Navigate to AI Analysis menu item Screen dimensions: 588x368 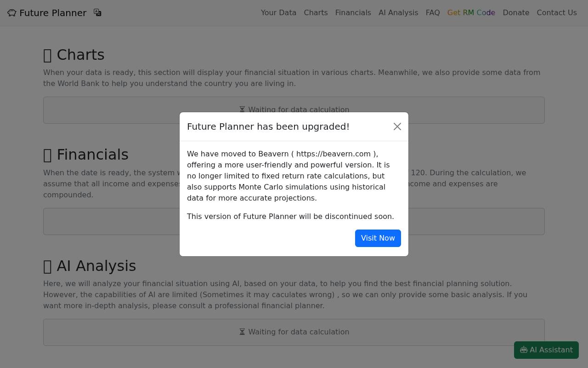[x=398, y=13]
